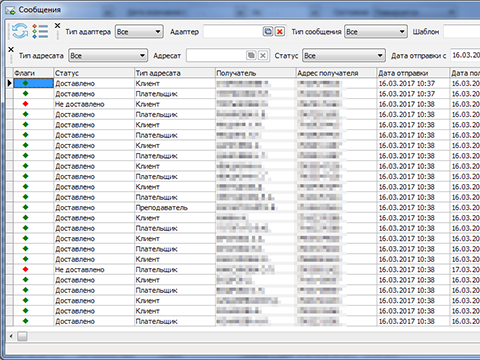Select Не доставлено in the Клиент row
Screen dimensions: 480x360
[94, 104]
